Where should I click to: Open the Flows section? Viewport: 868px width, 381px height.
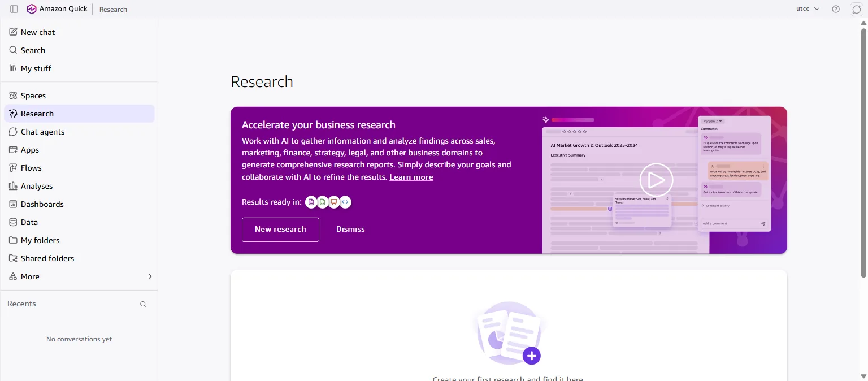point(79,168)
